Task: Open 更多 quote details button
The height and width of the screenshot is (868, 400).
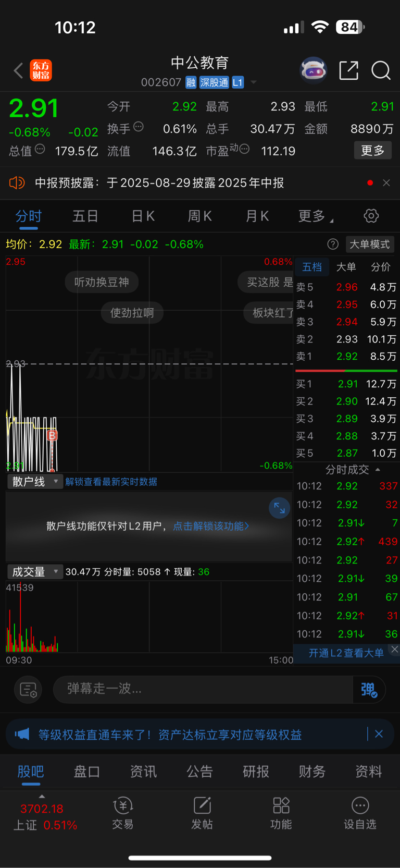Action: click(373, 151)
